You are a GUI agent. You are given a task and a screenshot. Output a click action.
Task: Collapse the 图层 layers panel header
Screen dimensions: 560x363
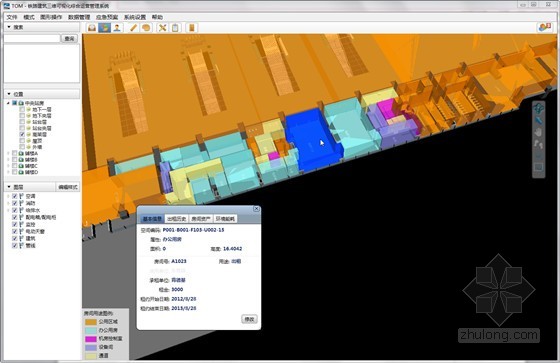30,187
